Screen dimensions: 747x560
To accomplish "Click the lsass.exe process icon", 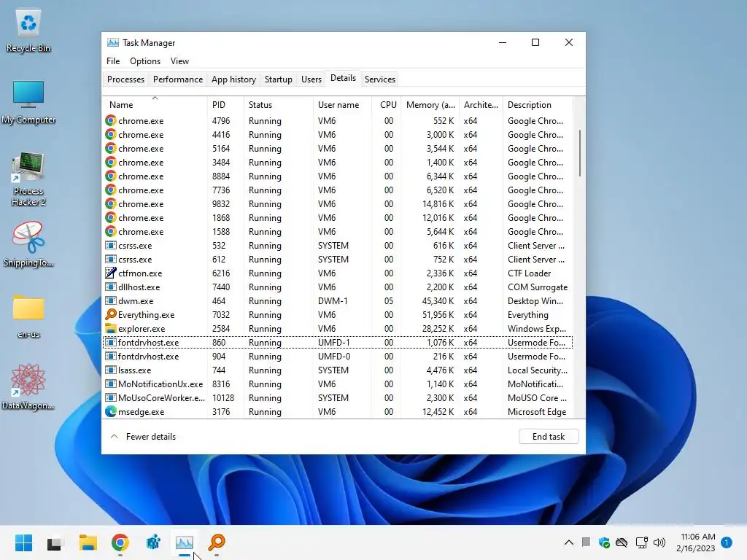I will [111, 370].
